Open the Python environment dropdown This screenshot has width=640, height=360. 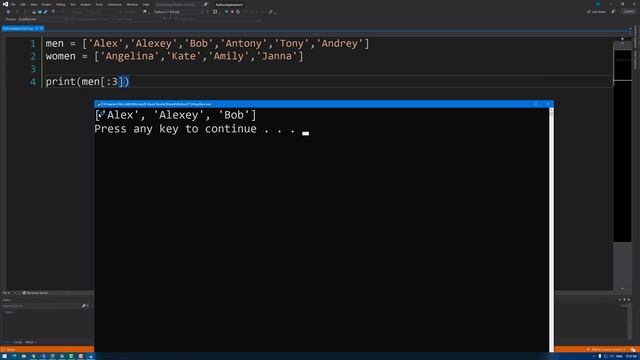pyautogui.click(x=178, y=12)
